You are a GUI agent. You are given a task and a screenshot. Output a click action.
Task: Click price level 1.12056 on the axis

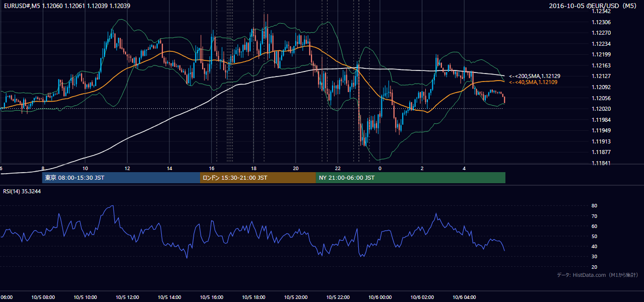[601, 98]
